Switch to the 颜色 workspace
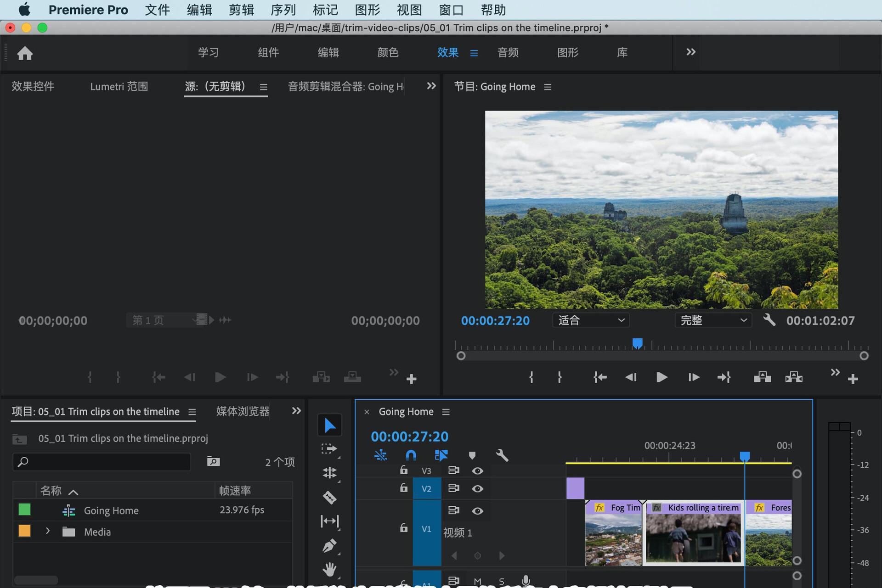The height and width of the screenshot is (588, 882). click(x=388, y=52)
